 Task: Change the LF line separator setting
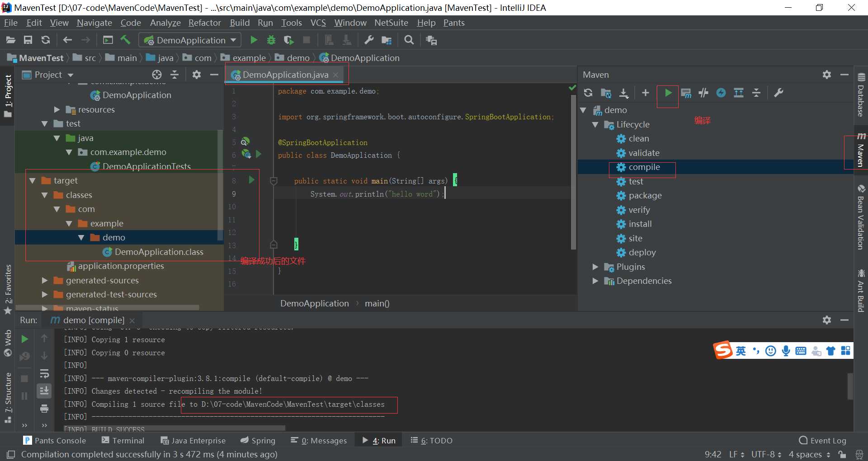click(736, 454)
